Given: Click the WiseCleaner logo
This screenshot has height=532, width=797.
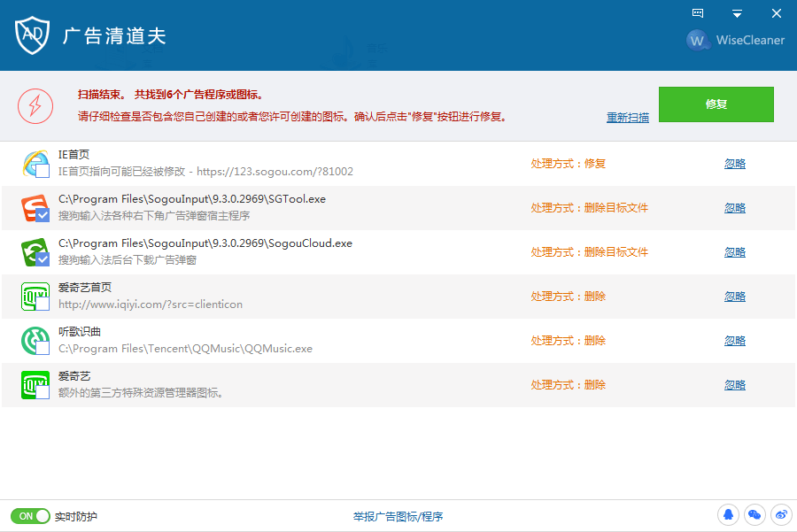Looking at the screenshot, I should [x=736, y=40].
